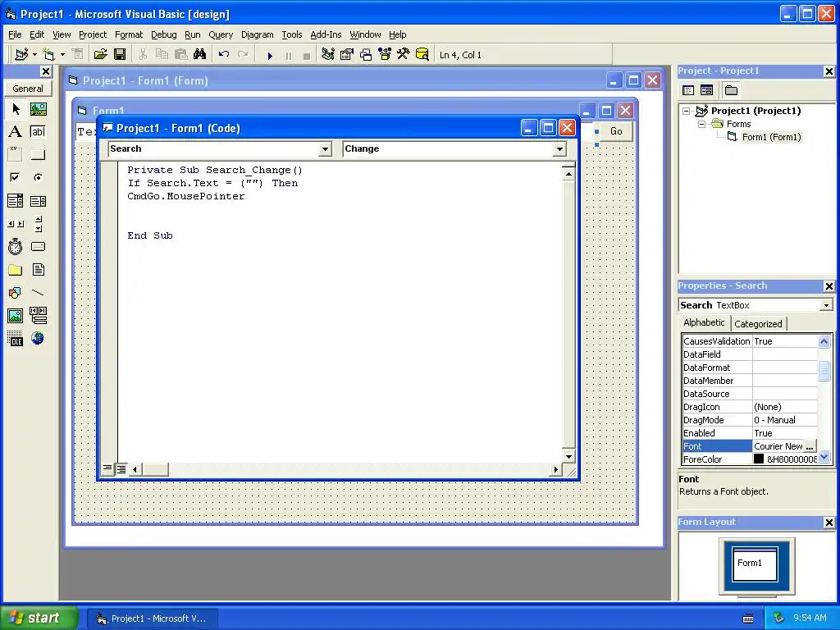Switch to the Categorized properties tab

(x=758, y=323)
